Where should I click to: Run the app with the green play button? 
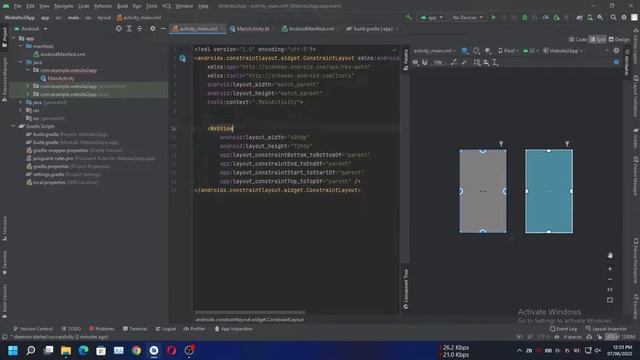(x=493, y=18)
